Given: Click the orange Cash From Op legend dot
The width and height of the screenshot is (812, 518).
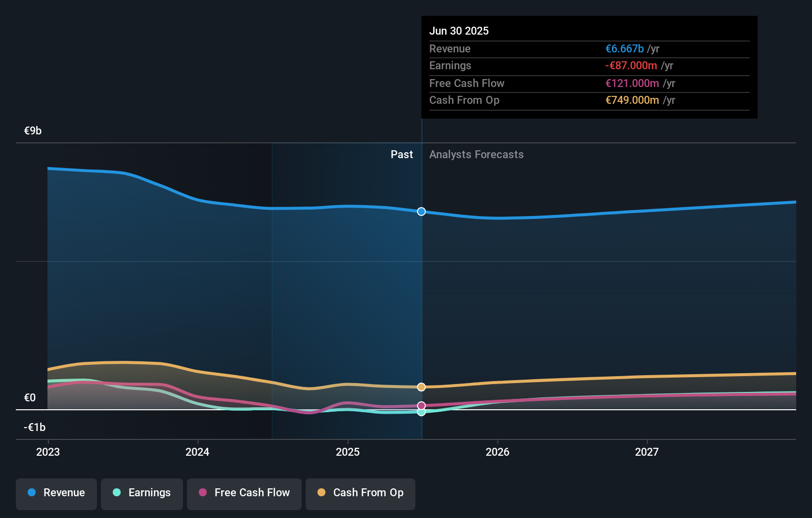Looking at the screenshot, I should pyautogui.click(x=321, y=492).
